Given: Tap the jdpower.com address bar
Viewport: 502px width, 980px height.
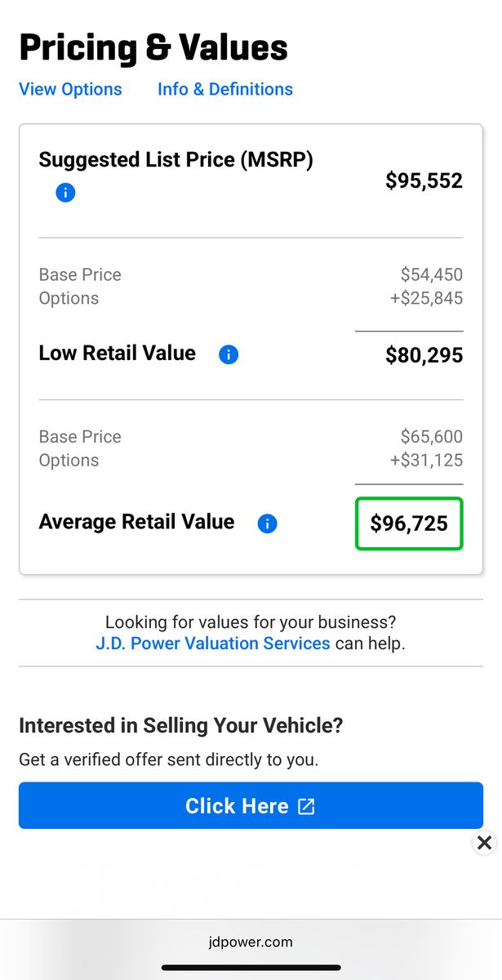Looking at the screenshot, I should 251,942.
